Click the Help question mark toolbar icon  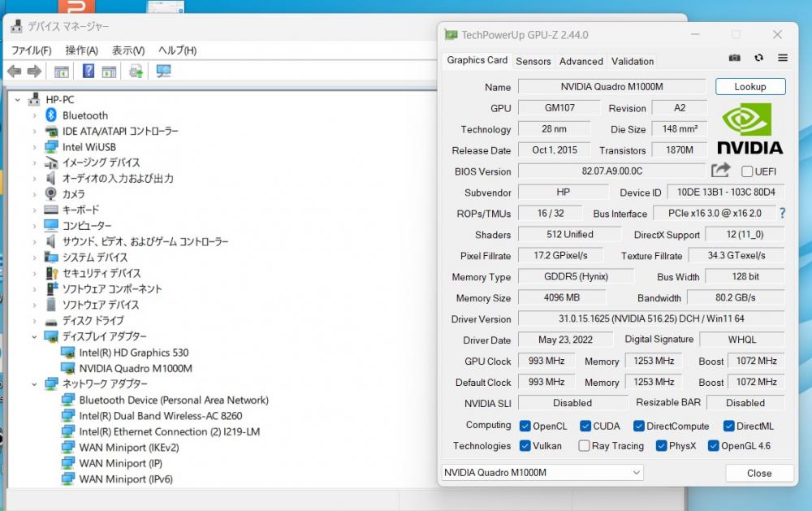(89, 71)
